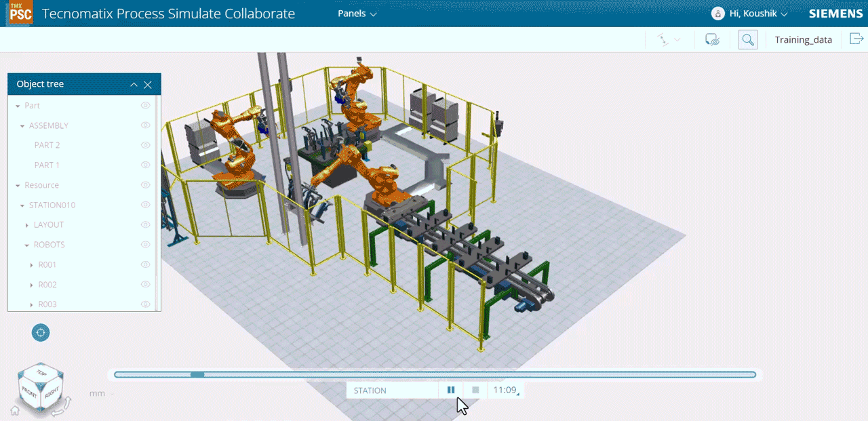Select PART 1 in object tree
Viewport: 868px width, 421px height.
pos(47,165)
